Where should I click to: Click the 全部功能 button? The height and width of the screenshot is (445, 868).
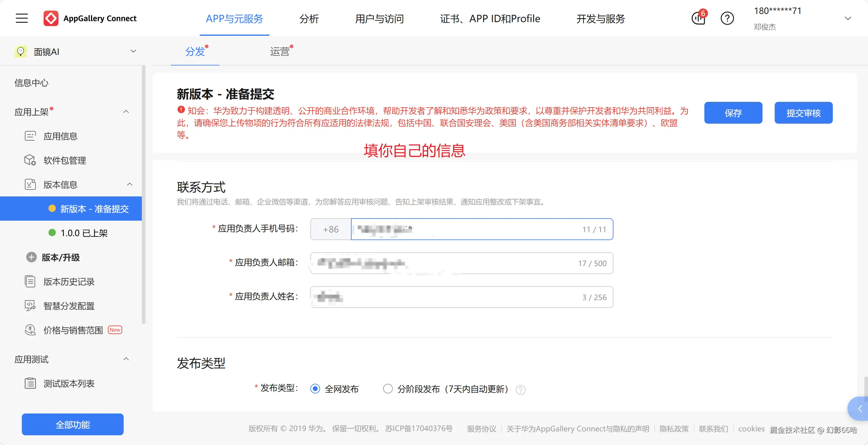(73, 424)
